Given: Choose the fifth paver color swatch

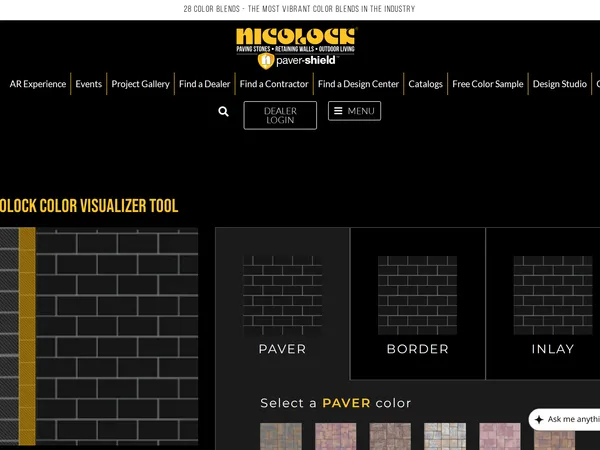Looking at the screenshot, I should (x=500, y=436).
